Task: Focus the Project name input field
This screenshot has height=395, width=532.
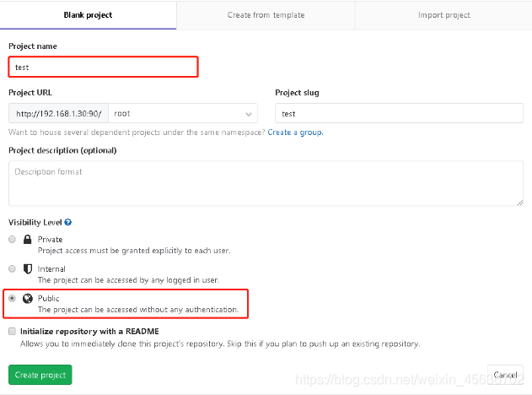Action: point(103,67)
